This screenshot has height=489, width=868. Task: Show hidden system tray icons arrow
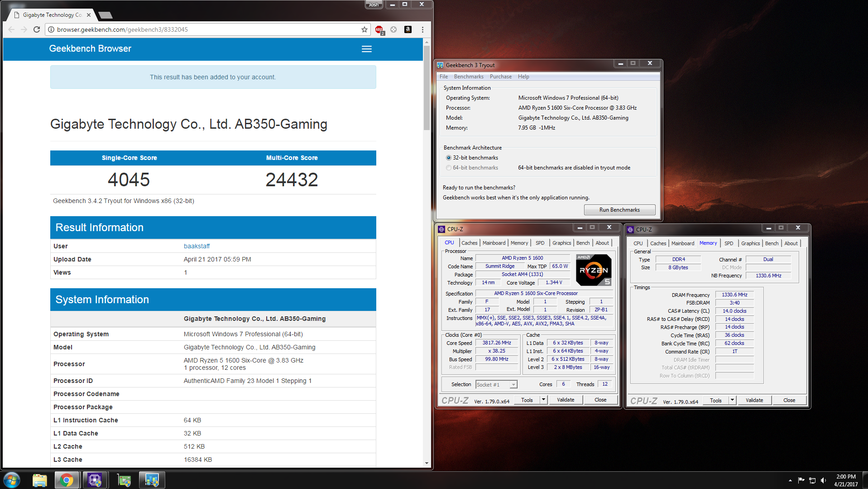pos(790,480)
